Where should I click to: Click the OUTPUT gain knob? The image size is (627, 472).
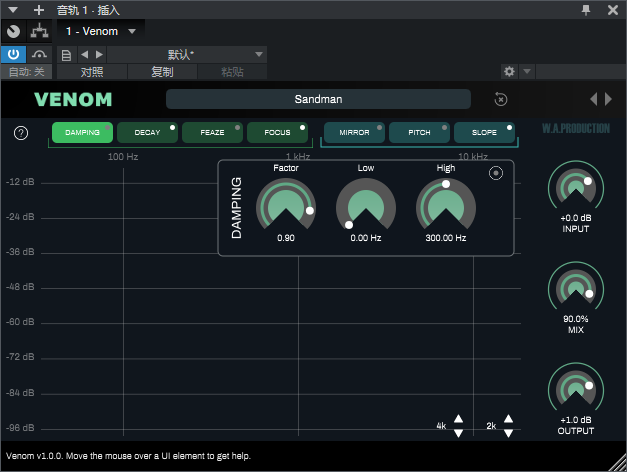(x=576, y=388)
